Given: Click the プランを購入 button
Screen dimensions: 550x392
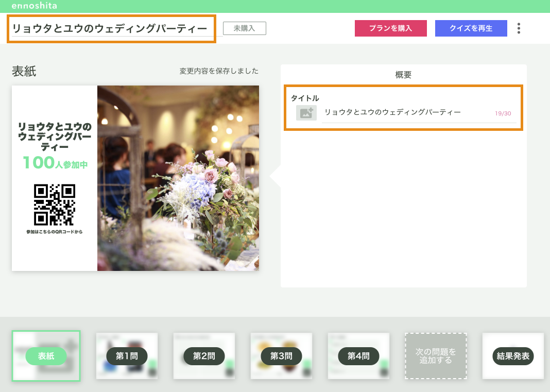Looking at the screenshot, I should [391, 28].
